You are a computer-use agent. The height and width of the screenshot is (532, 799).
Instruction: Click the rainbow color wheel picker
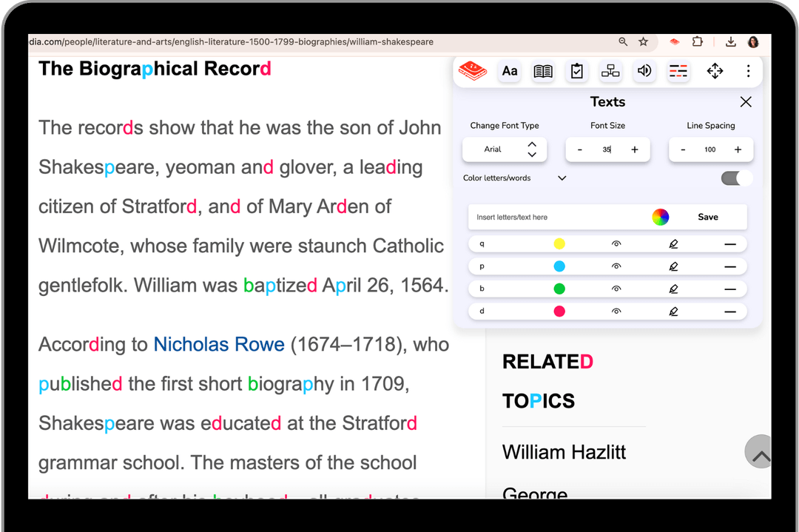coord(660,217)
